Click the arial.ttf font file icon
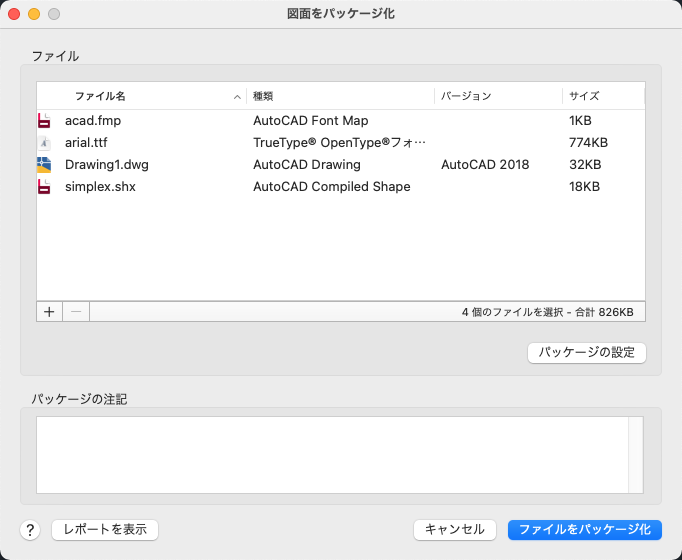 pyautogui.click(x=44, y=143)
